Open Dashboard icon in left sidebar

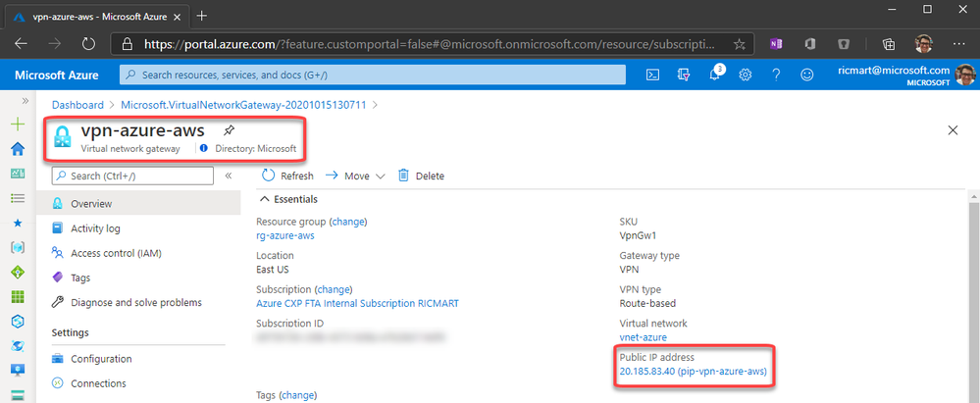coord(18,174)
